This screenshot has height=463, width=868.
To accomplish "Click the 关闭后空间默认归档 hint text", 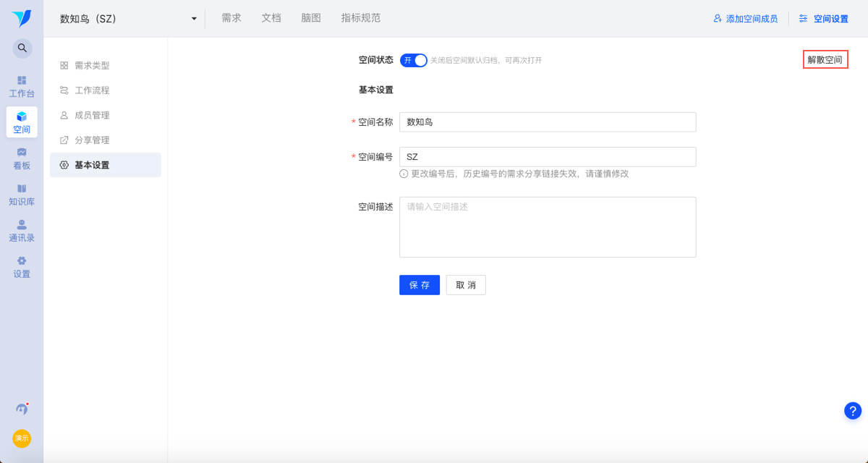I will point(486,60).
